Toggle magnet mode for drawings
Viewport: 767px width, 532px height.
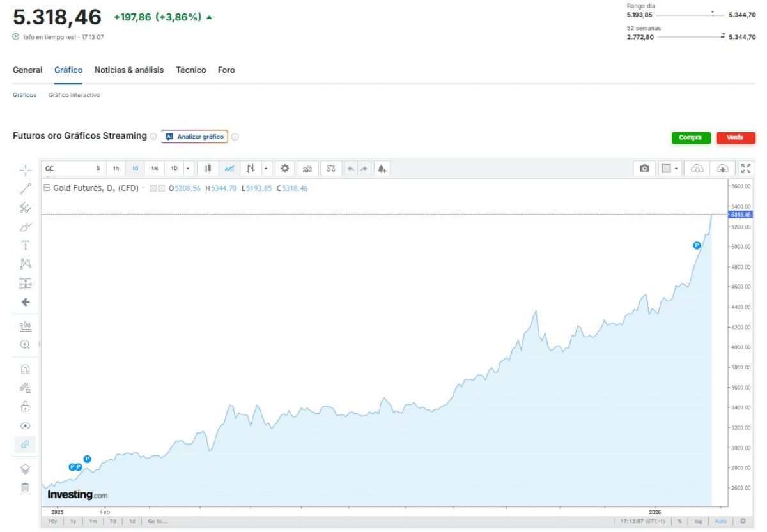pos(26,369)
